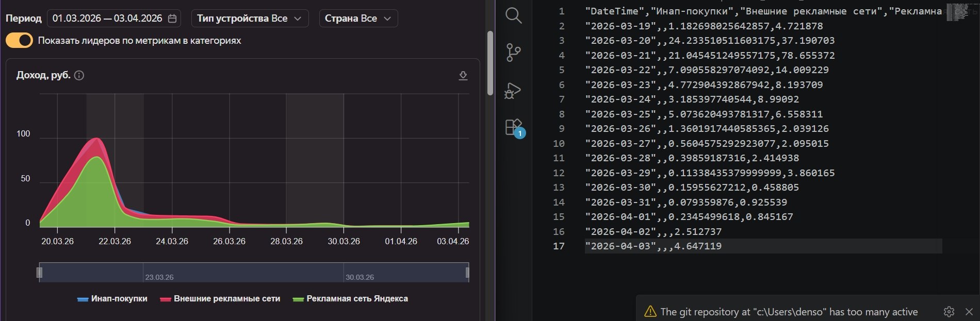Open the Source Control view
This screenshot has height=321, width=980.
[x=513, y=53]
